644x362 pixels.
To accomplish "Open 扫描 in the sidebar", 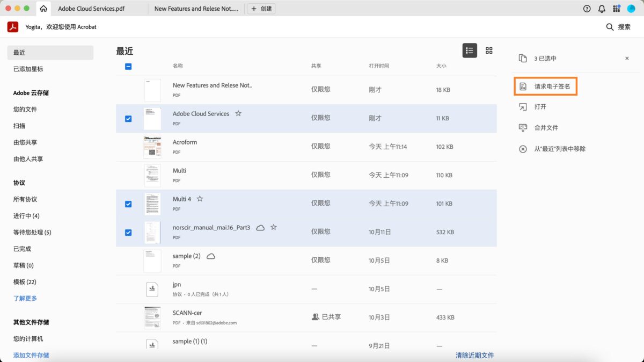I will pos(19,126).
